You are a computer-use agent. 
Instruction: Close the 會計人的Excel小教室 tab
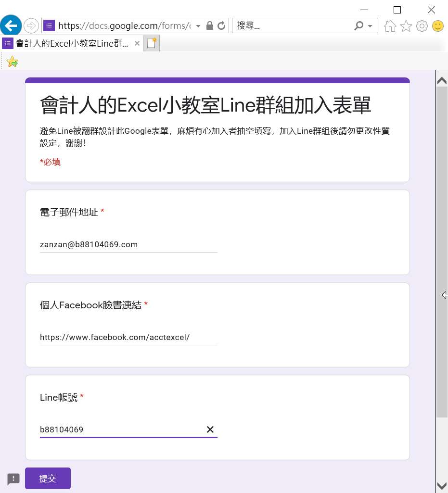tap(137, 43)
